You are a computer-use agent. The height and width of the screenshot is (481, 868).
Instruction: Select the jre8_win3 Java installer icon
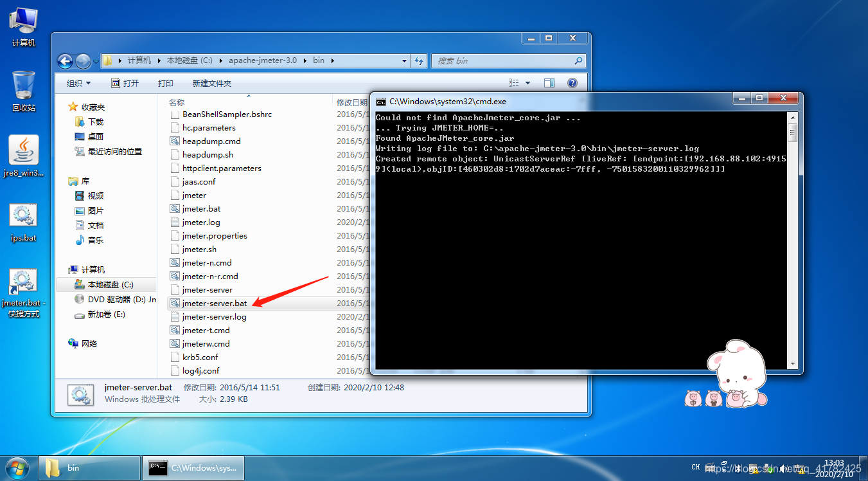click(x=24, y=156)
